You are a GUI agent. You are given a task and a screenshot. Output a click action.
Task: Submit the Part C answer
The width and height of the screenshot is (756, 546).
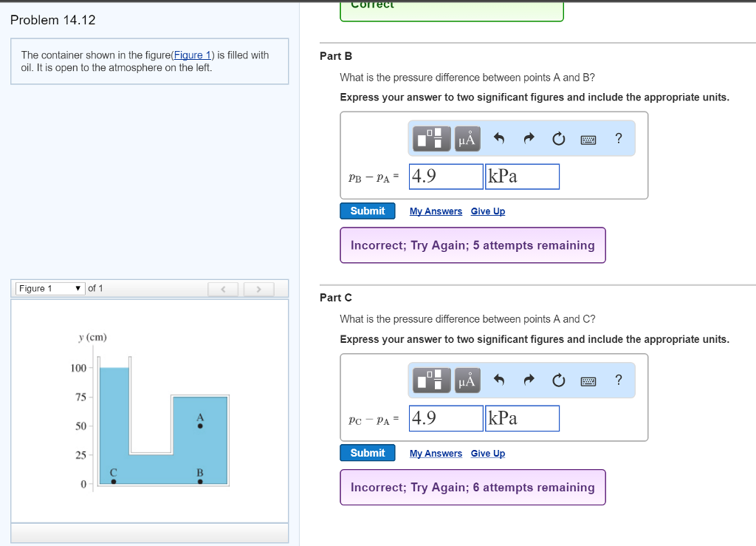pyautogui.click(x=367, y=453)
